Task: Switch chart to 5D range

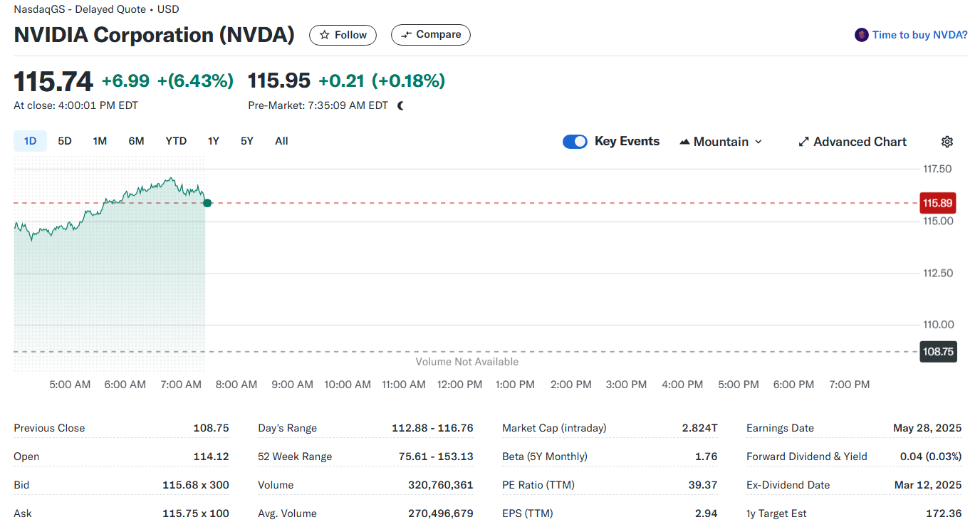Action: click(x=65, y=141)
